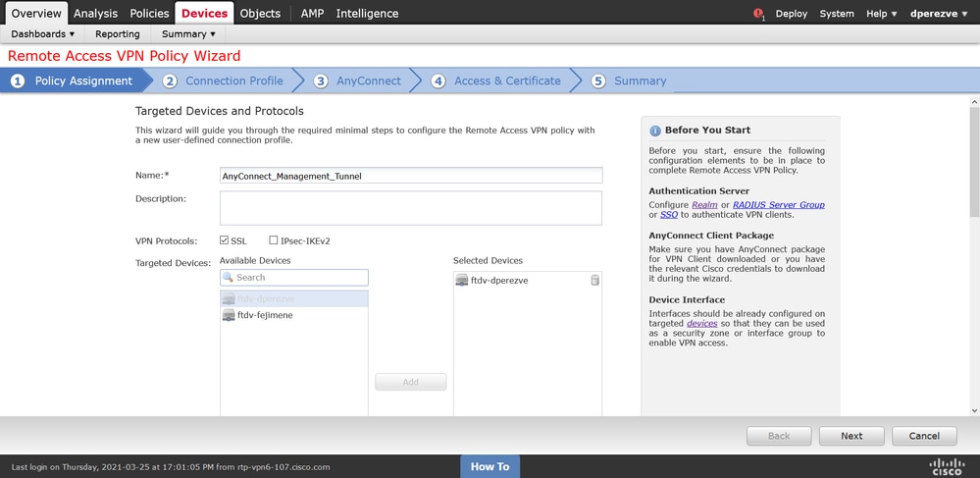Open the dperezve user menu
This screenshot has height=478, width=980.
tap(940, 13)
